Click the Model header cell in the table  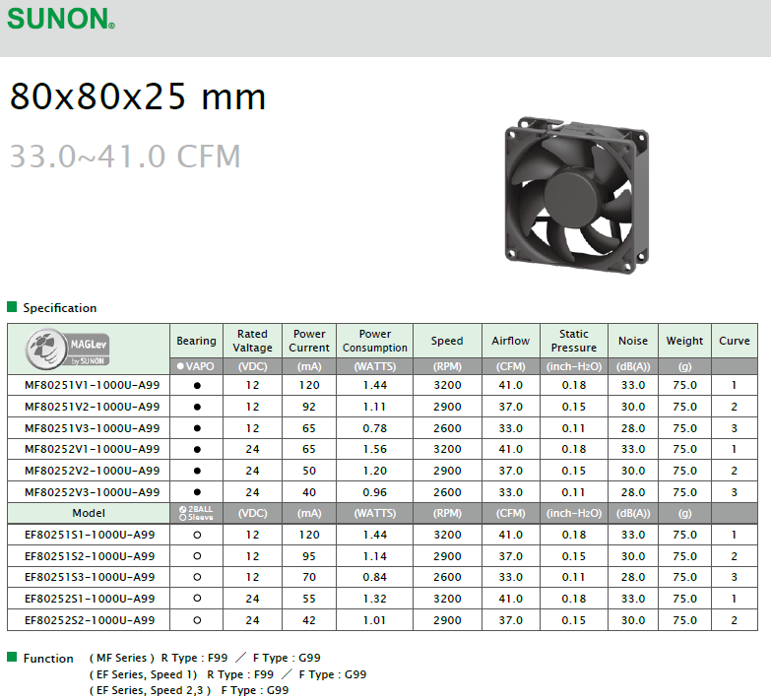pyautogui.click(x=89, y=513)
